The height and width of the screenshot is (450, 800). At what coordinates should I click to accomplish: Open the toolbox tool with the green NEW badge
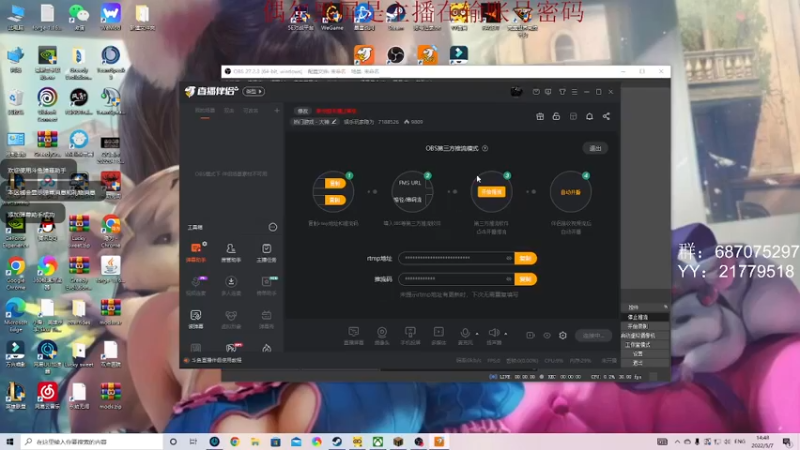266,286
